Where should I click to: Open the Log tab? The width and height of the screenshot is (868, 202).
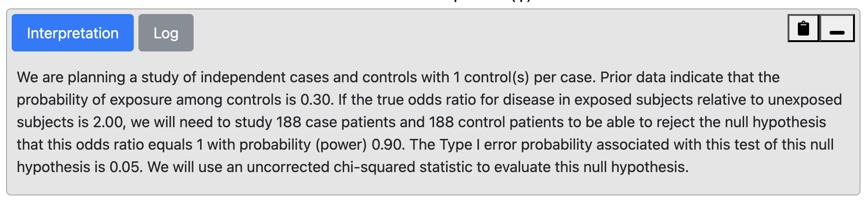click(166, 33)
